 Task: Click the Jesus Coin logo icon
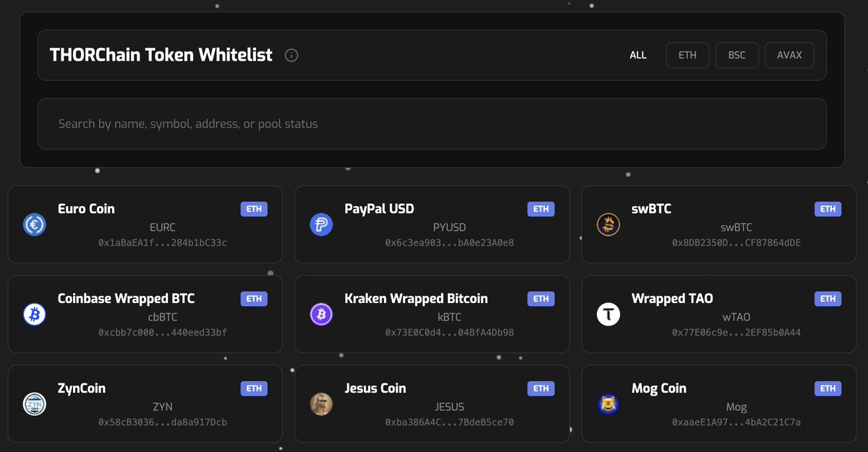pyautogui.click(x=321, y=404)
